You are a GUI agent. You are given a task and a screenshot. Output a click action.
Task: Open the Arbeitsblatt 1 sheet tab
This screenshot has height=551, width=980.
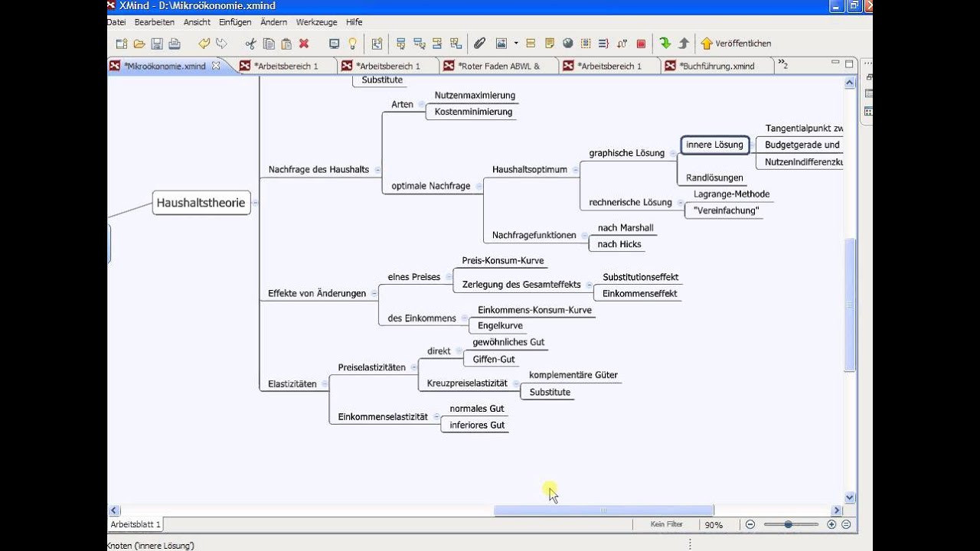click(x=136, y=524)
